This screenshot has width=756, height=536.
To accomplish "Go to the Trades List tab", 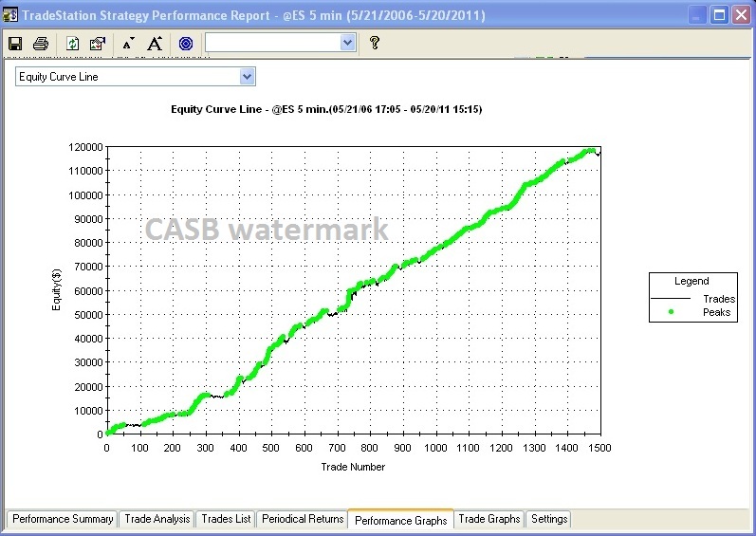I will (x=226, y=519).
